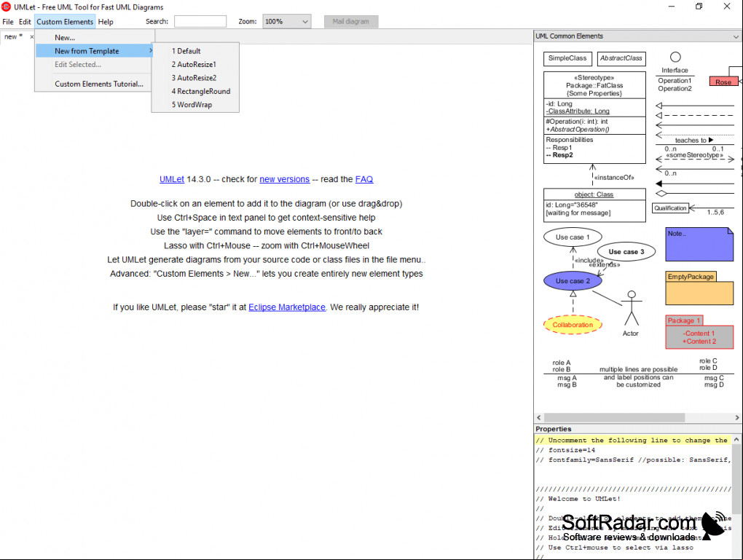Select the SimpleClass element in palette
The width and height of the screenshot is (743, 560).
point(567,58)
